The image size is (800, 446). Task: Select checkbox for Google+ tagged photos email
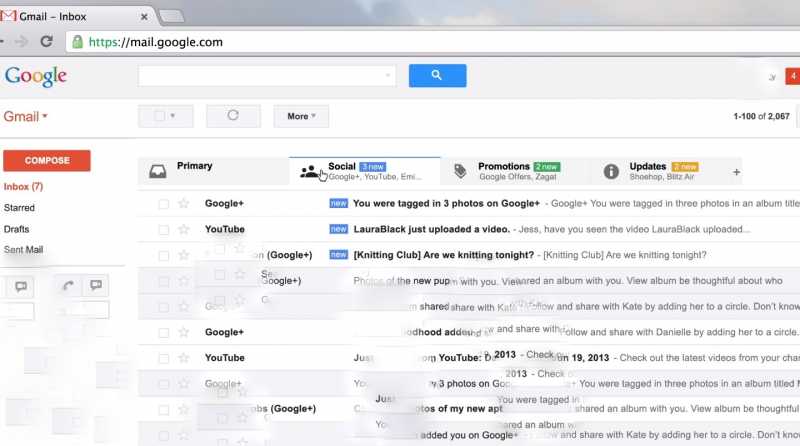coord(163,204)
